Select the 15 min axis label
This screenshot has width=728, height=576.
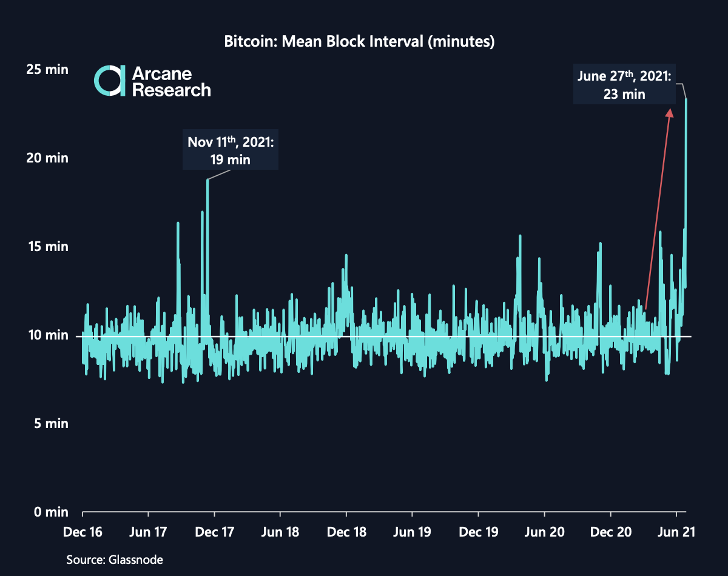pyautogui.click(x=48, y=247)
